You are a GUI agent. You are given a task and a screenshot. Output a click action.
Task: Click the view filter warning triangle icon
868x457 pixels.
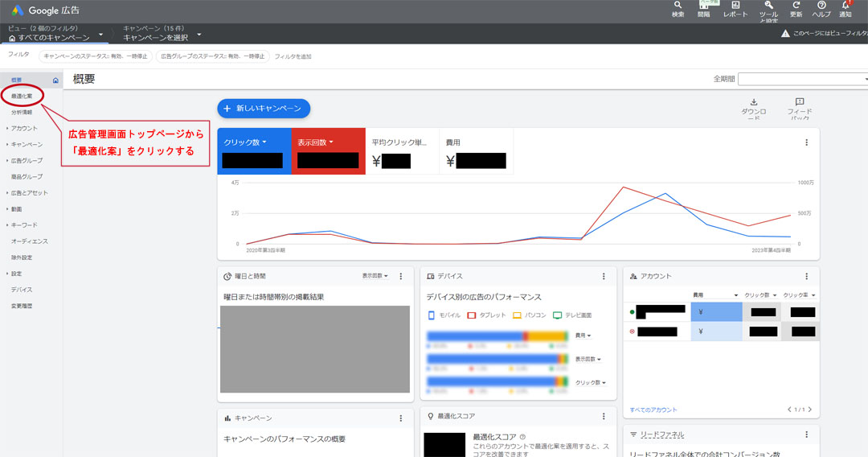785,33
